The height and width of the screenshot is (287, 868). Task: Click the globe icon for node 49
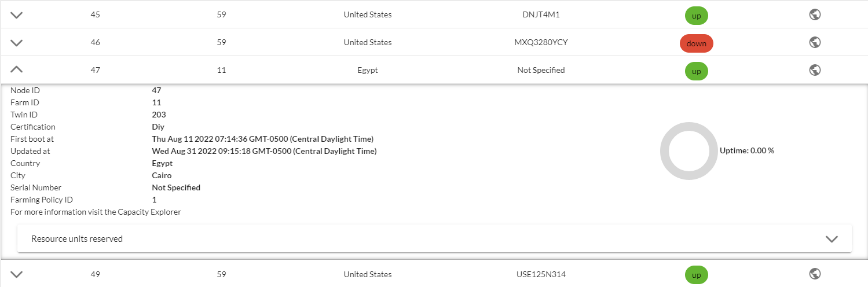(815, 274)
